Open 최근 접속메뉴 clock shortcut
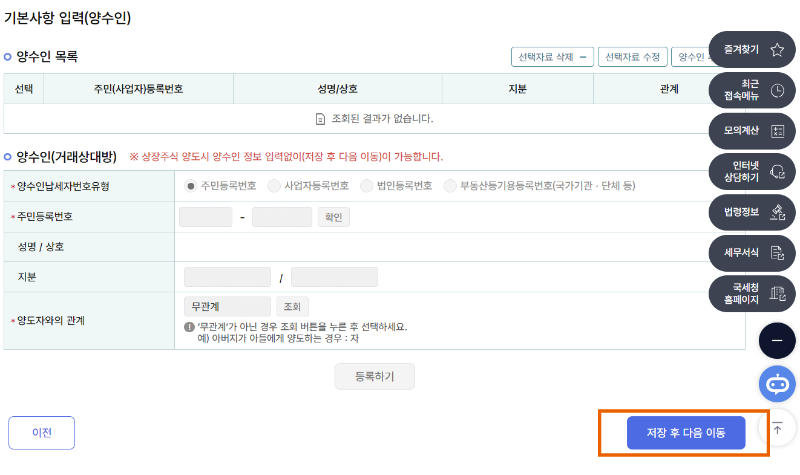800x475 pixels. [x=752, y=90]
